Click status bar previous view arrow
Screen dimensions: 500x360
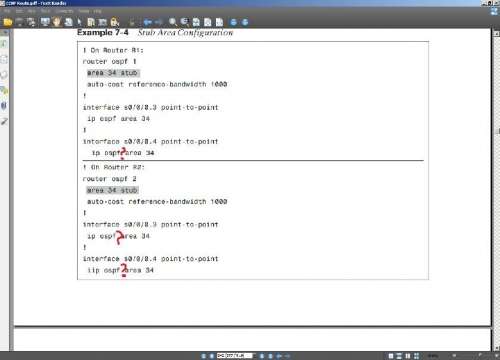279,356
